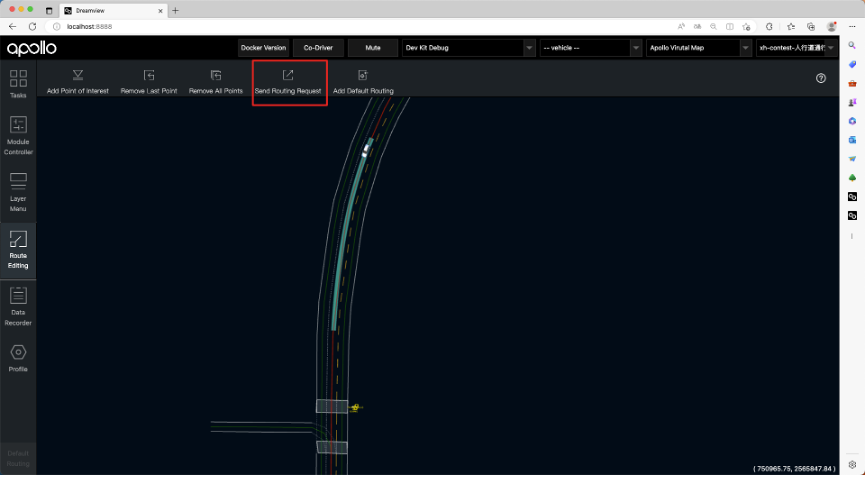
Task: Click the split screen icon
Action: tap(730, 26)
